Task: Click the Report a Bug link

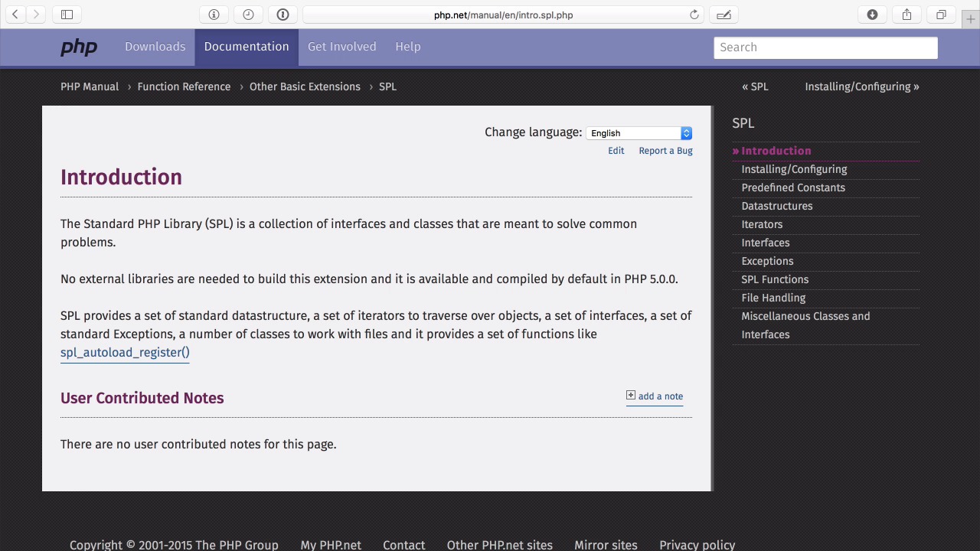Action: 665,151
